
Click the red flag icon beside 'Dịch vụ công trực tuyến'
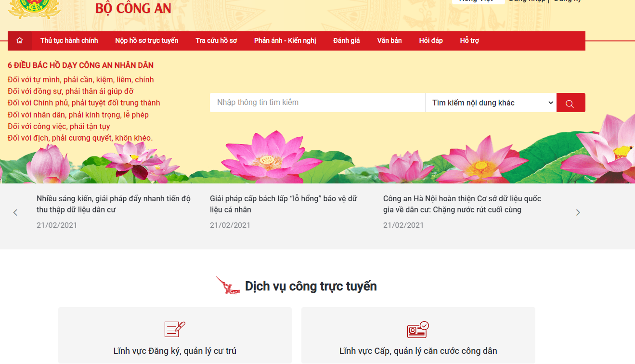pyautogui.click(x=227, y=285)
